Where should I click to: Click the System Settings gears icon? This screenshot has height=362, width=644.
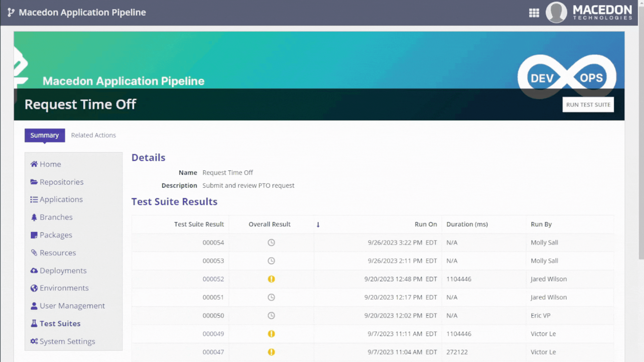(34, 341)
